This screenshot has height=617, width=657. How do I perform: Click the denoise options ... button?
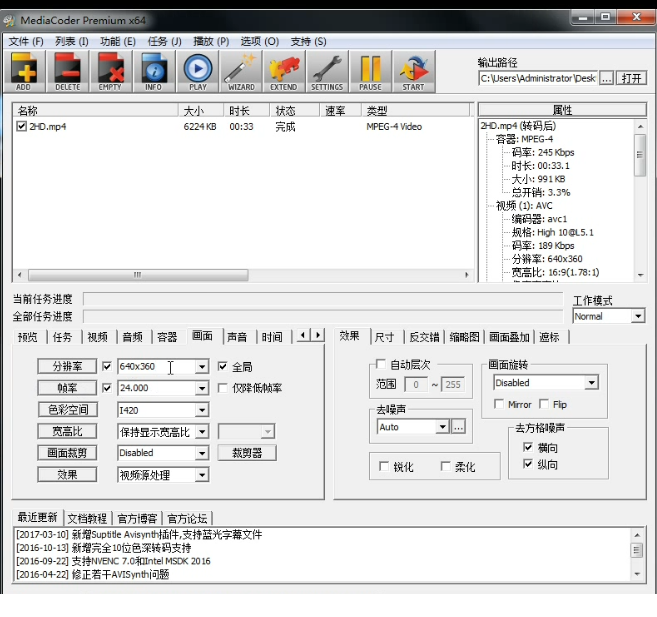[458, 427]
